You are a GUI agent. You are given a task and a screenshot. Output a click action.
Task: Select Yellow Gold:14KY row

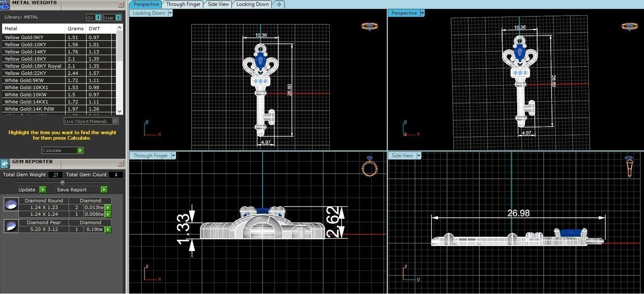click(x=59, y=52)
